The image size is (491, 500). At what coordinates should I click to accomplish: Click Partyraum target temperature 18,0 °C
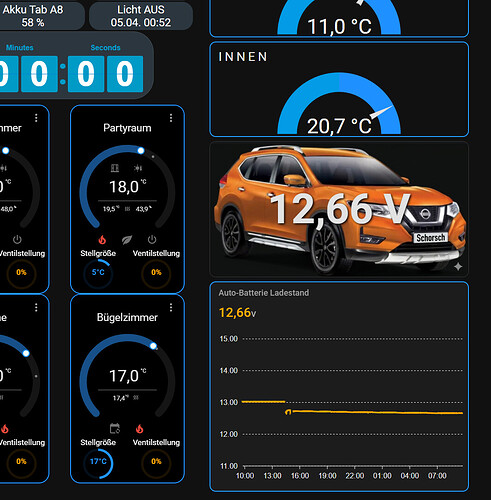click(x=128, y=187)
